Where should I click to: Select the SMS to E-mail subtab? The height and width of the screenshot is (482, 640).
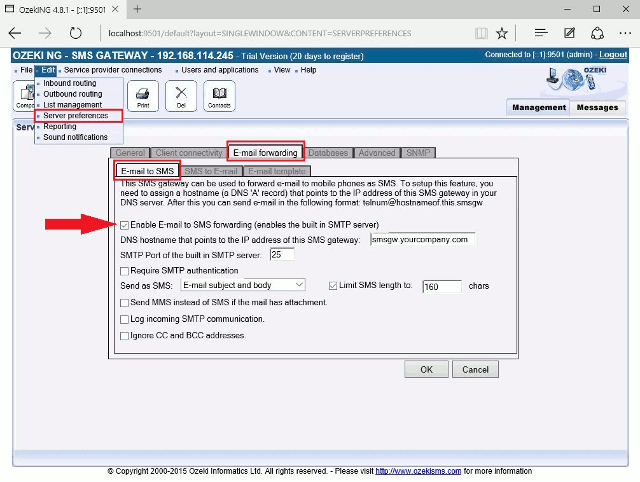[211, 171]
